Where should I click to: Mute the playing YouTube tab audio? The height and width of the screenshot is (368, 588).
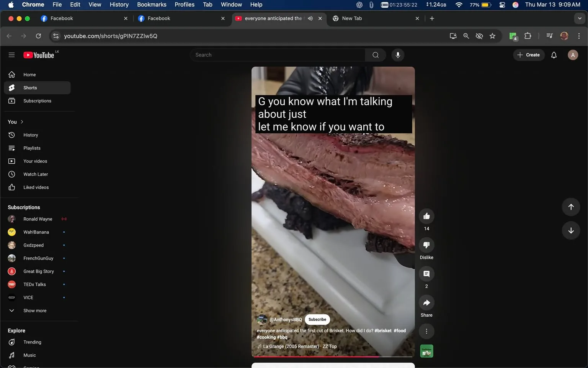click(310, 18)
